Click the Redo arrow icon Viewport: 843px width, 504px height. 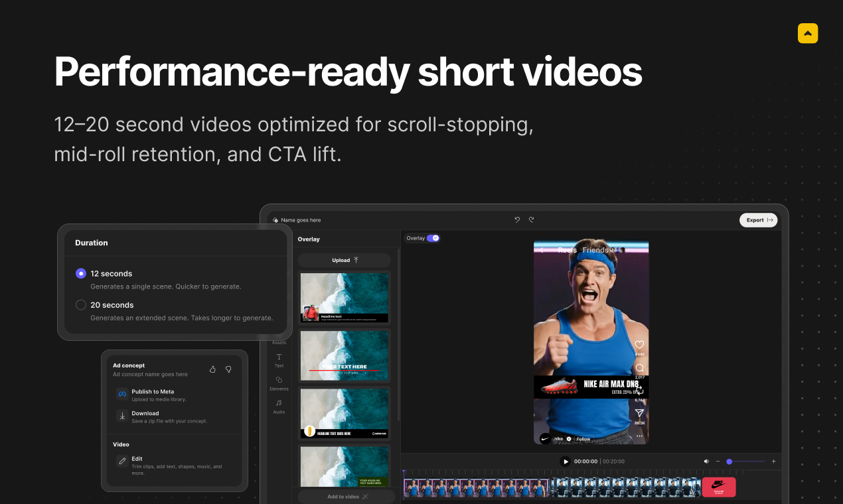click(530, 220)
